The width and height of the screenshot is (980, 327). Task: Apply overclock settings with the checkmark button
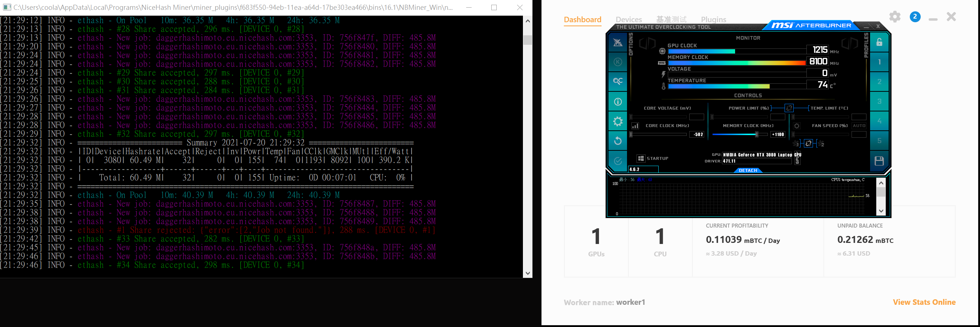click(x=618, y=161)
